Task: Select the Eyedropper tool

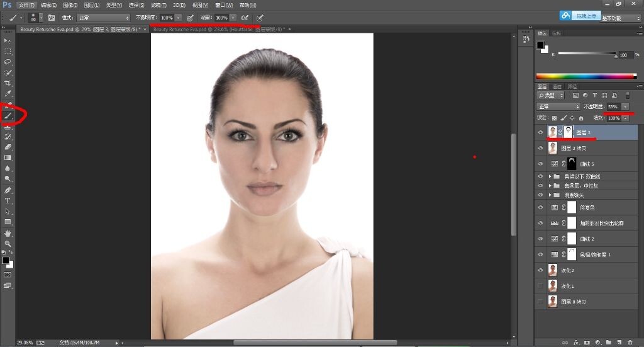Action: tap(8, 94)
